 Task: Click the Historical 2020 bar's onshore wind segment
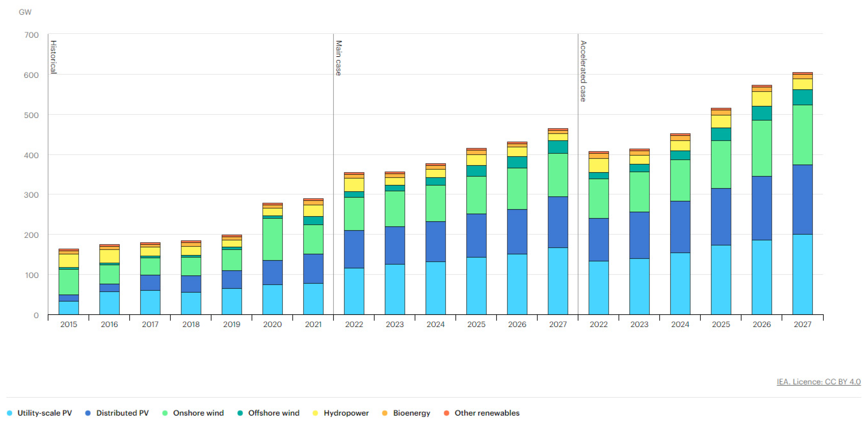tap(272, 239)
